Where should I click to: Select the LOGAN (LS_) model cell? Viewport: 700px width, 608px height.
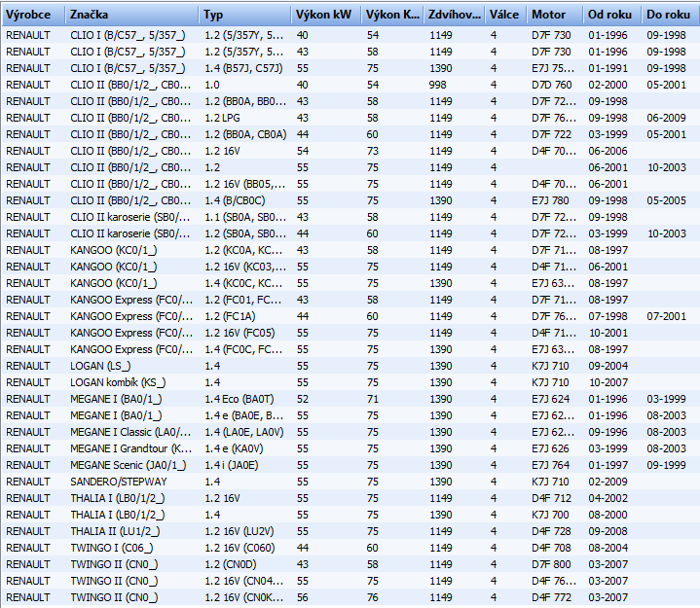tap(100, 366)
